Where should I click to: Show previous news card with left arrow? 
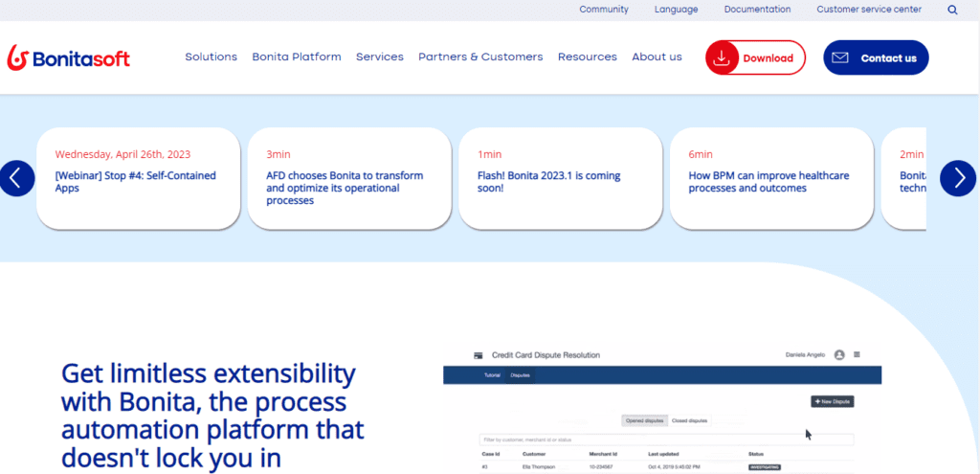tap(17, 178)
